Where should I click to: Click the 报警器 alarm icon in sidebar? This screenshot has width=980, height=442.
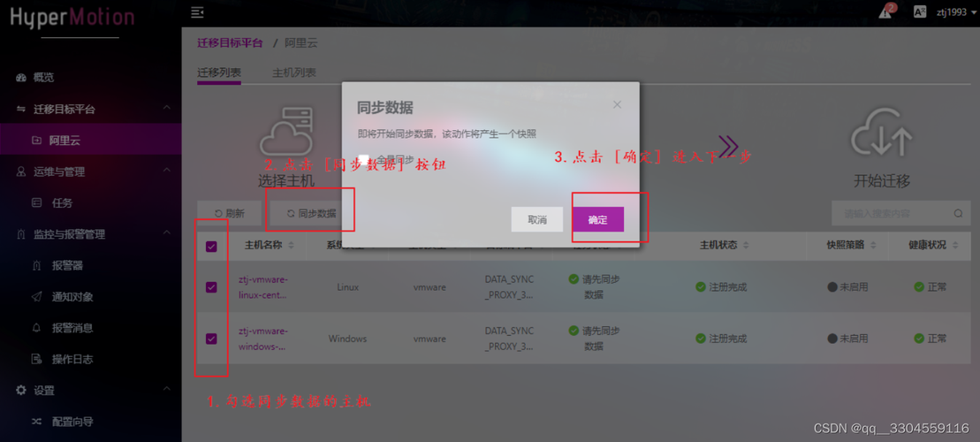pyautogui.click(x=37, y=266)
